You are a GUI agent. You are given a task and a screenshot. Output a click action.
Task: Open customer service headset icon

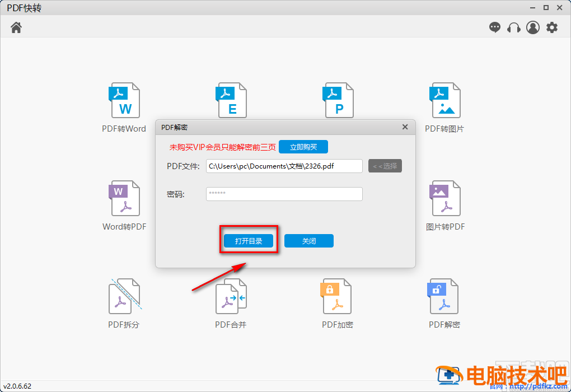pos(513,27)
